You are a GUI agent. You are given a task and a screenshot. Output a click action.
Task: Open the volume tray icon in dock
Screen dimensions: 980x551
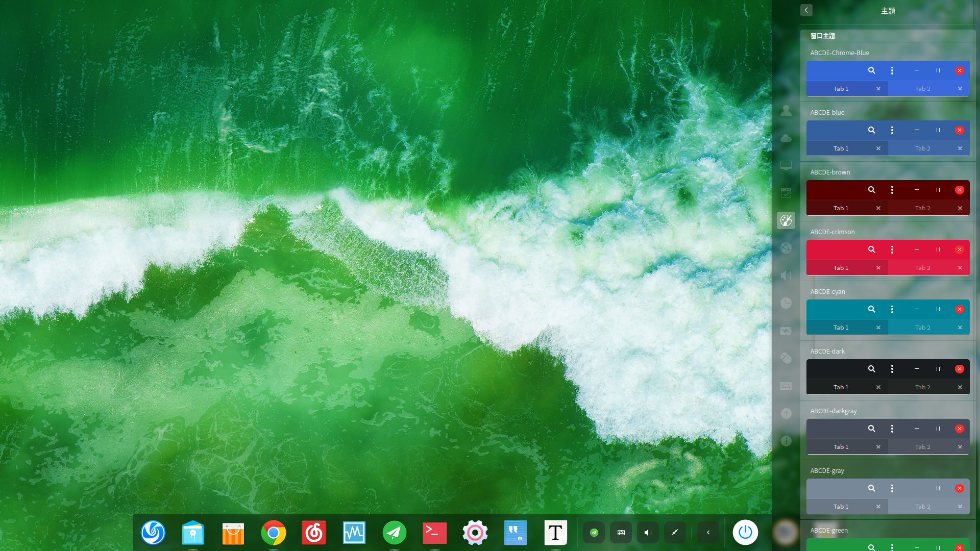648,533
